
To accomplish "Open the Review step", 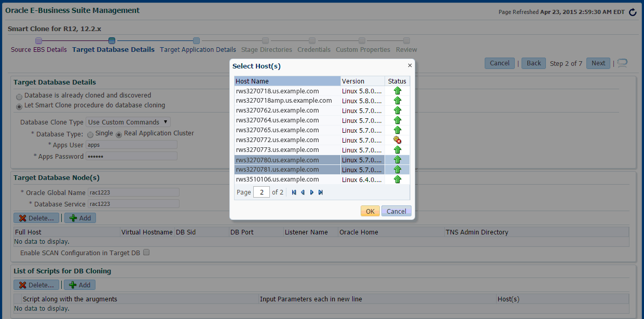I will tap(406, 50).
